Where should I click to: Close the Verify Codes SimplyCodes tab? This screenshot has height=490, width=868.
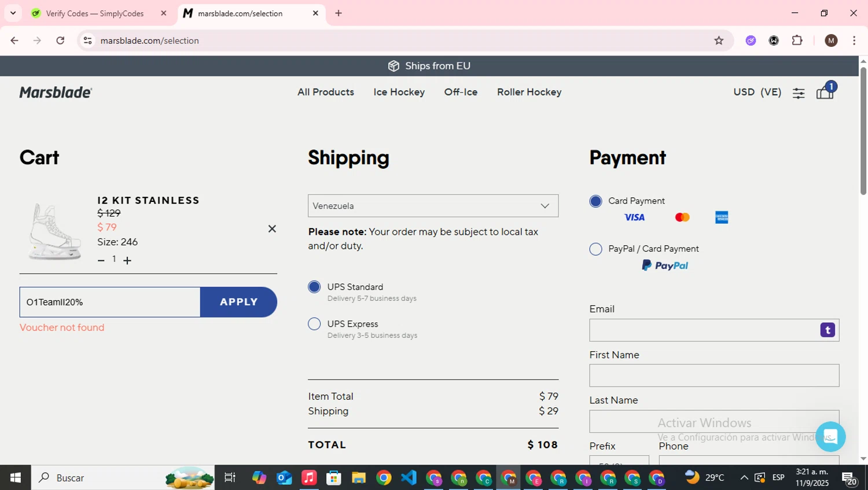163,13
